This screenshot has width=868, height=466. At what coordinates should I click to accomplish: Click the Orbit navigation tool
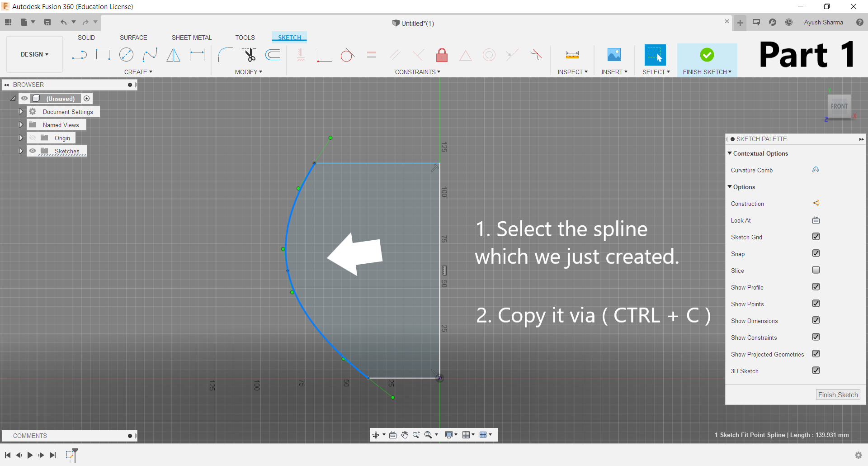click(x=376, y=435)
